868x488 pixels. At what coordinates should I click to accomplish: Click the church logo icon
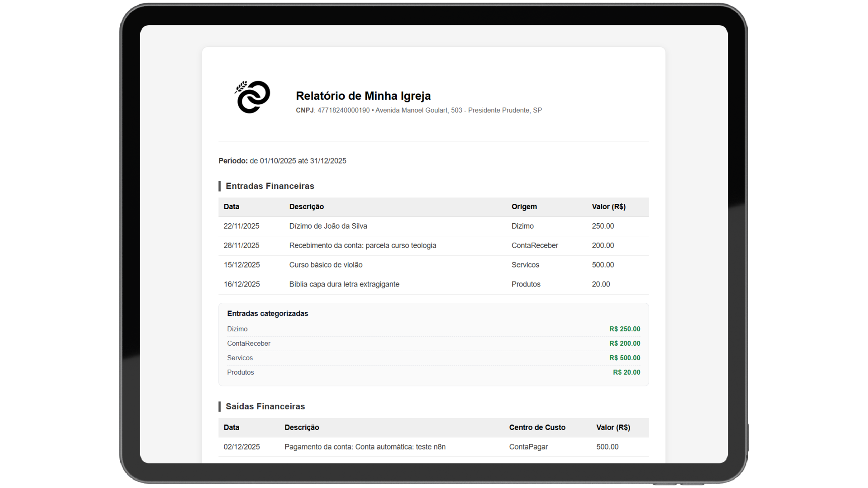(x=252, y=97)
